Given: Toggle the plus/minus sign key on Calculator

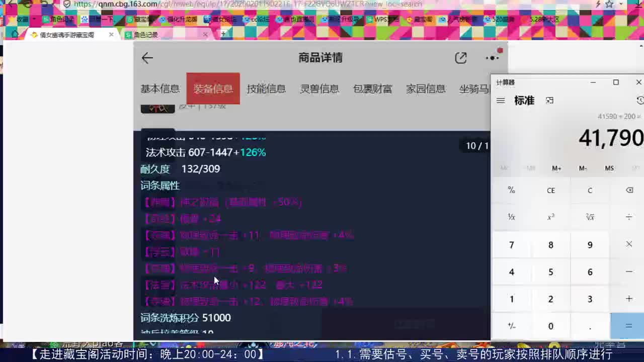Looking at the screenshot, I should click(x=511, y=326).
